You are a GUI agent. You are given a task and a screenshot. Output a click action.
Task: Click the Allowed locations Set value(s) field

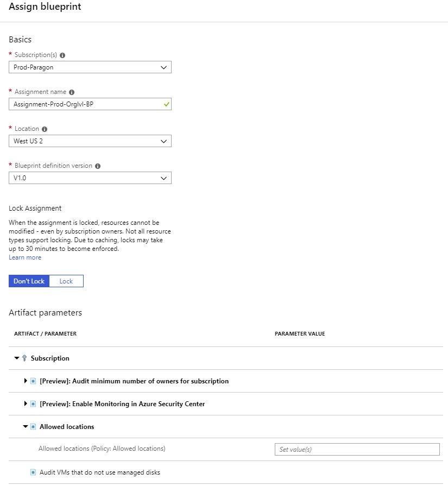coord(357,450)
